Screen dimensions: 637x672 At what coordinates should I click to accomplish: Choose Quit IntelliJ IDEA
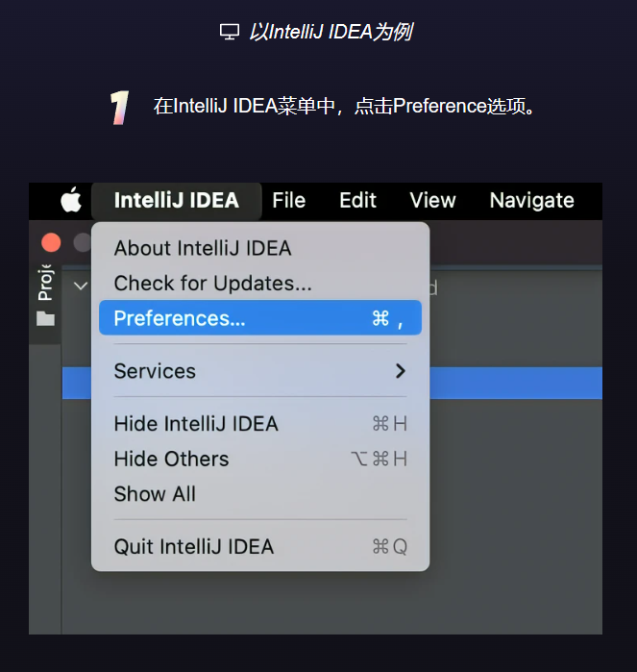[260, 547]
